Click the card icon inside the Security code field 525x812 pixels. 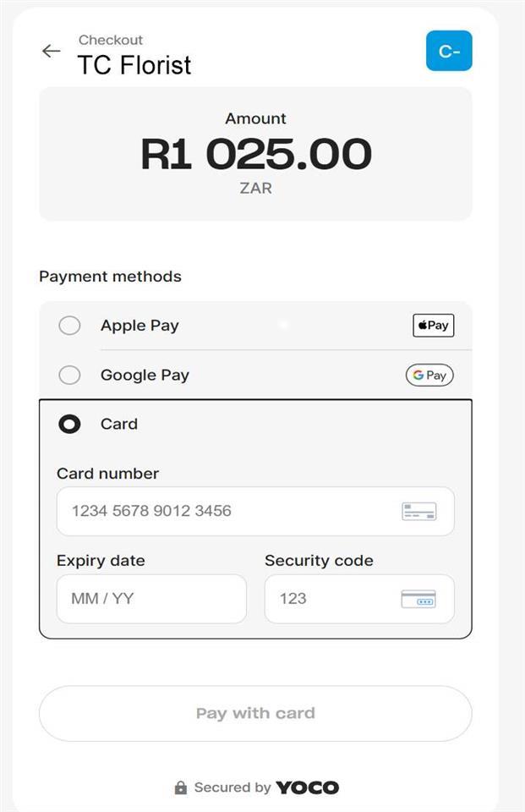(418, 599)
